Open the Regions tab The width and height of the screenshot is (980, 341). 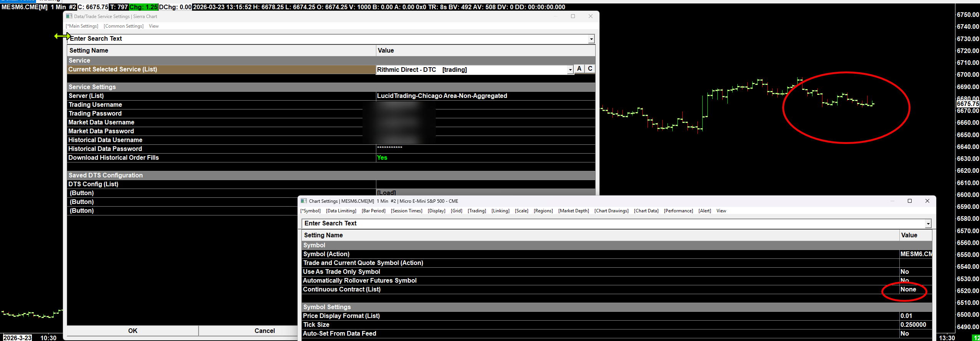[x=543, y=211]
